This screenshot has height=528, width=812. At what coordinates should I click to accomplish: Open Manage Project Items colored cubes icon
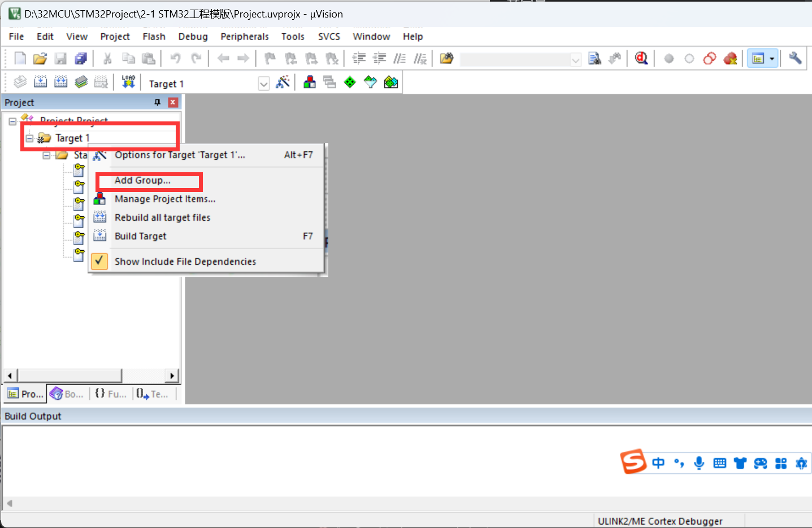click(x=310, y=82)
